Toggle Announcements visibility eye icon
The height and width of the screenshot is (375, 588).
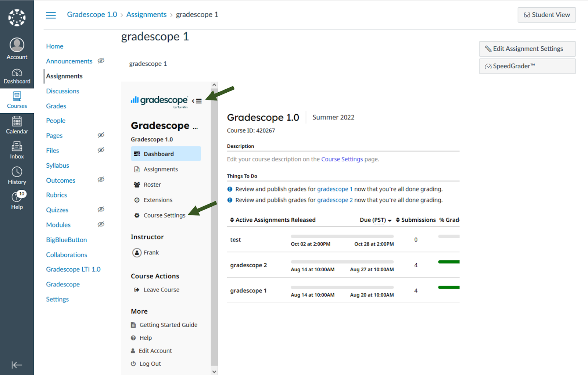101,61
